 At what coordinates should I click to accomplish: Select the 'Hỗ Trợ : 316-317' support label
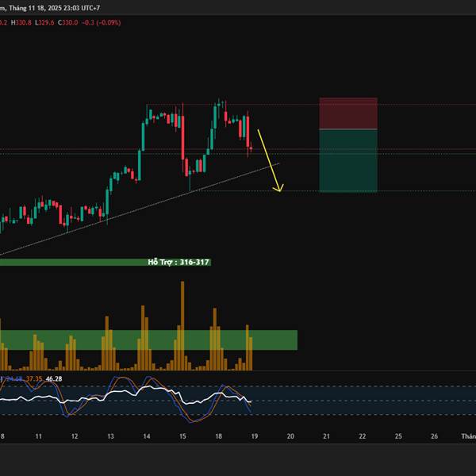pyautogui.click(x=178, y=263)
